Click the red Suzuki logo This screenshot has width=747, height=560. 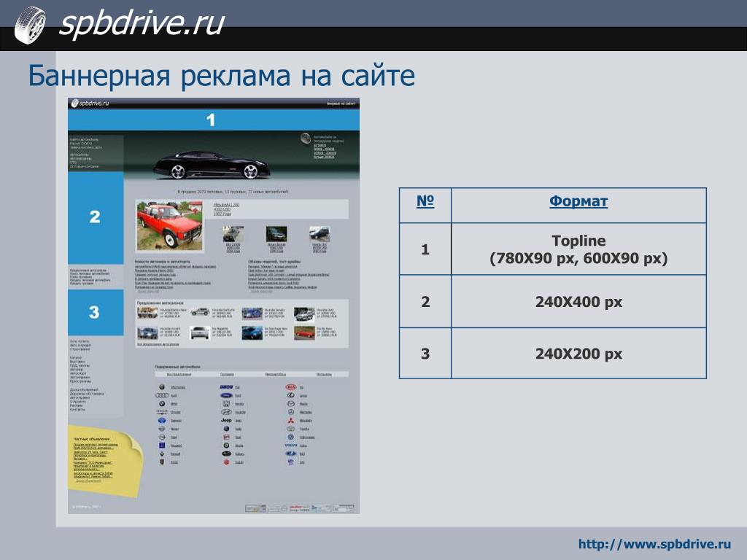pyautogui.click(x=226, y=462)
